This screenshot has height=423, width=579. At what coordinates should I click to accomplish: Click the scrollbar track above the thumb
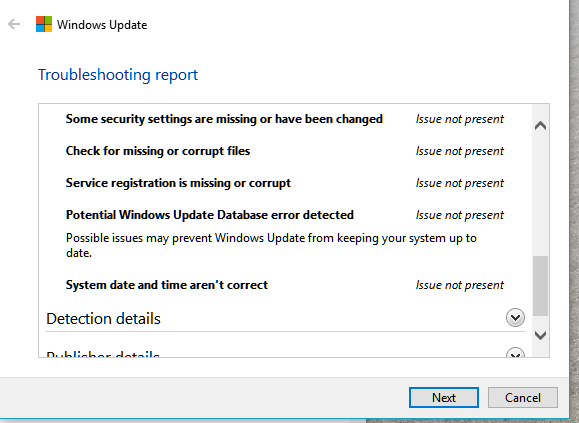tap(540, 194)
